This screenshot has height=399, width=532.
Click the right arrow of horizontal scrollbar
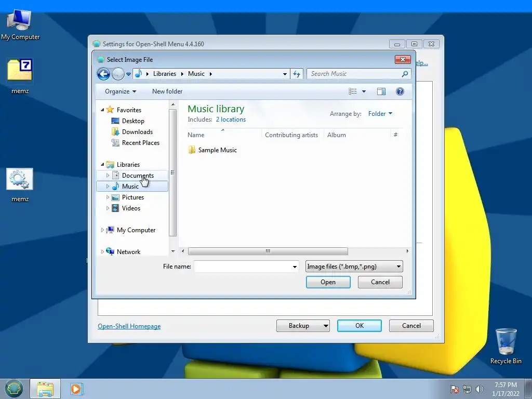click(x=407, y=251)
